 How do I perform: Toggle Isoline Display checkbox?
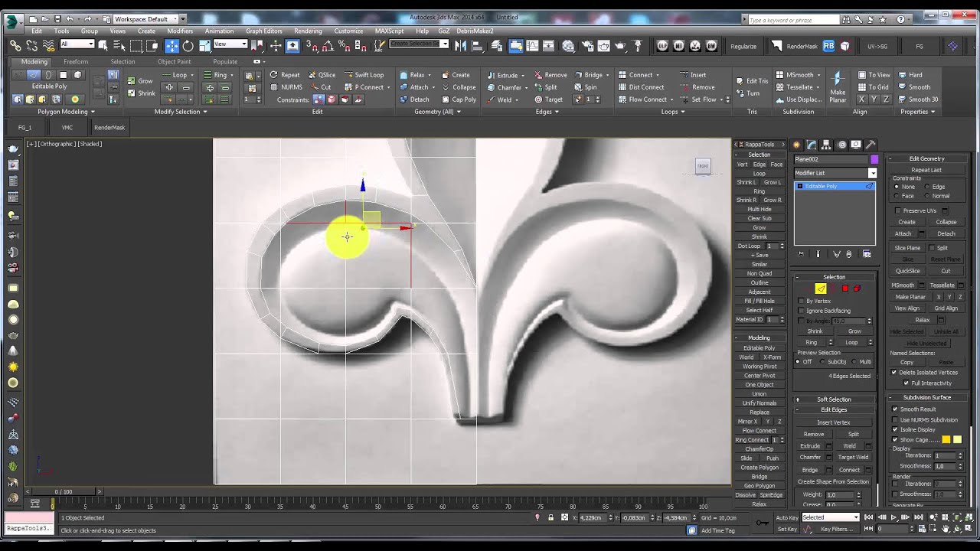895,429
